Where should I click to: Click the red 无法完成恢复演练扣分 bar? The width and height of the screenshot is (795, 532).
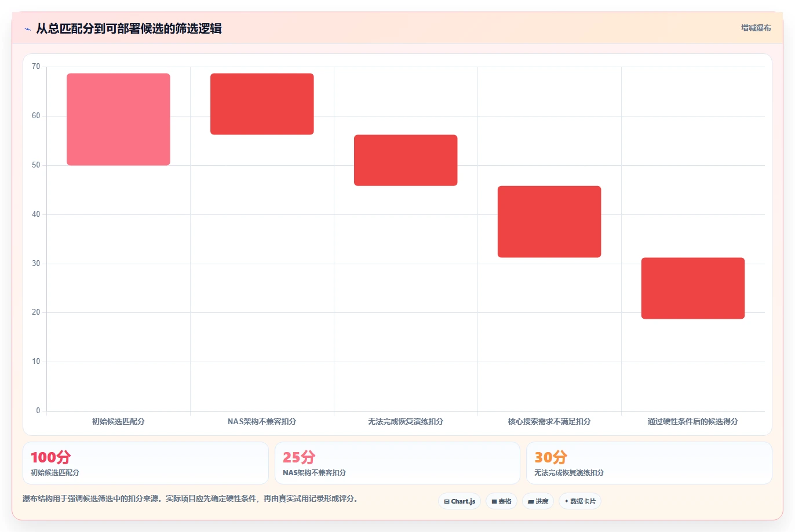(x=406, y=161)
